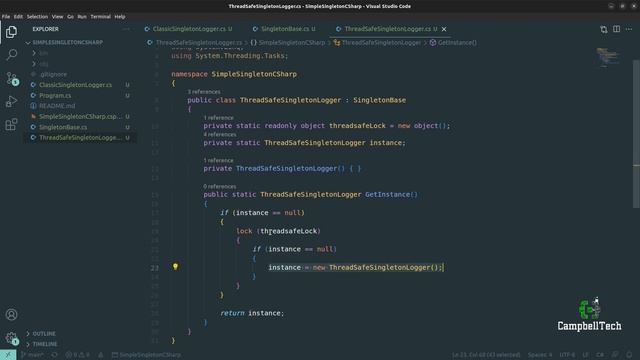Click the main branch indicator in status bar
Image resolution: width=640 pixels, height=360 pixels.
[32, 355]
